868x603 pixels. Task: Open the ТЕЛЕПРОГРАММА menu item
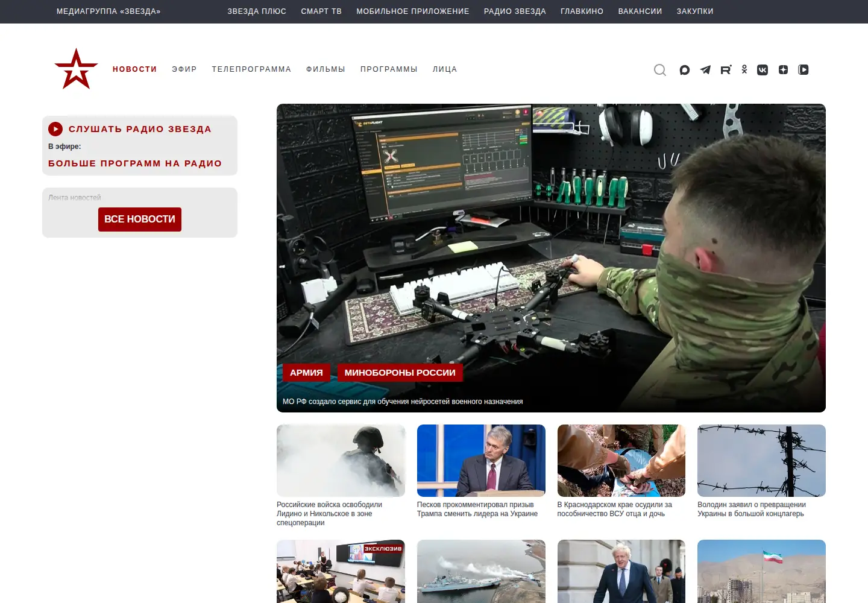[251, 69]
